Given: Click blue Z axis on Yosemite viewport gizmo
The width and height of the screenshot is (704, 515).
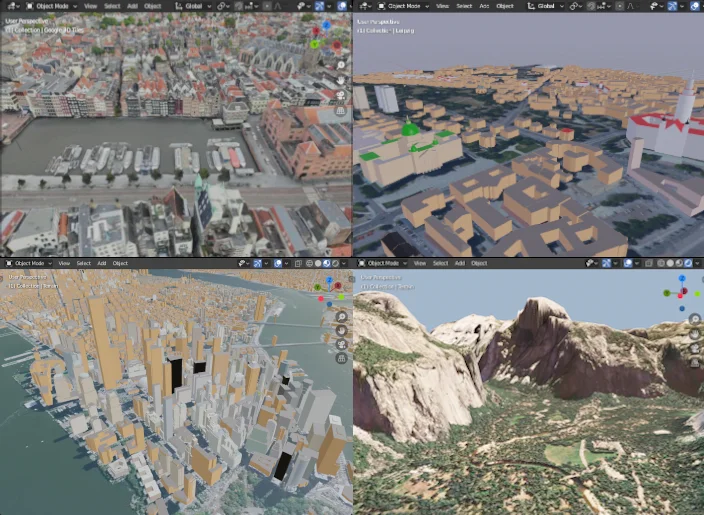Looking at the screenshot, I should (681, 280).
